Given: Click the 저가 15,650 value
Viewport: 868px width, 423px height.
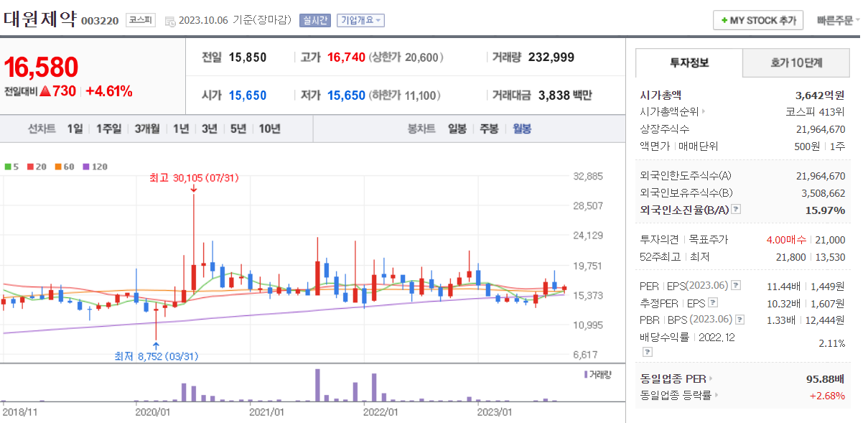Looking at the screenshot, I should pyautogui.click(x=346, y=96).
